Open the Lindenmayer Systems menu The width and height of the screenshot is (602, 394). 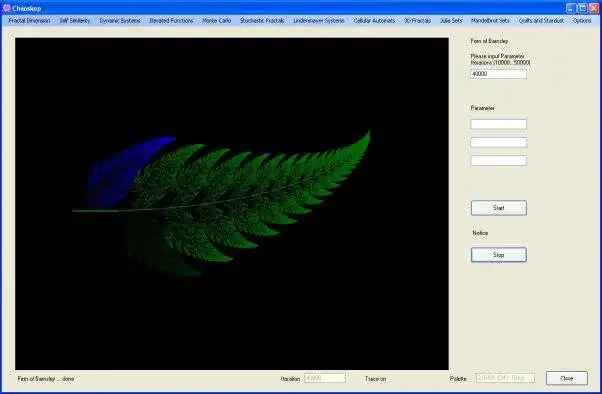click(x=319, y=21)
